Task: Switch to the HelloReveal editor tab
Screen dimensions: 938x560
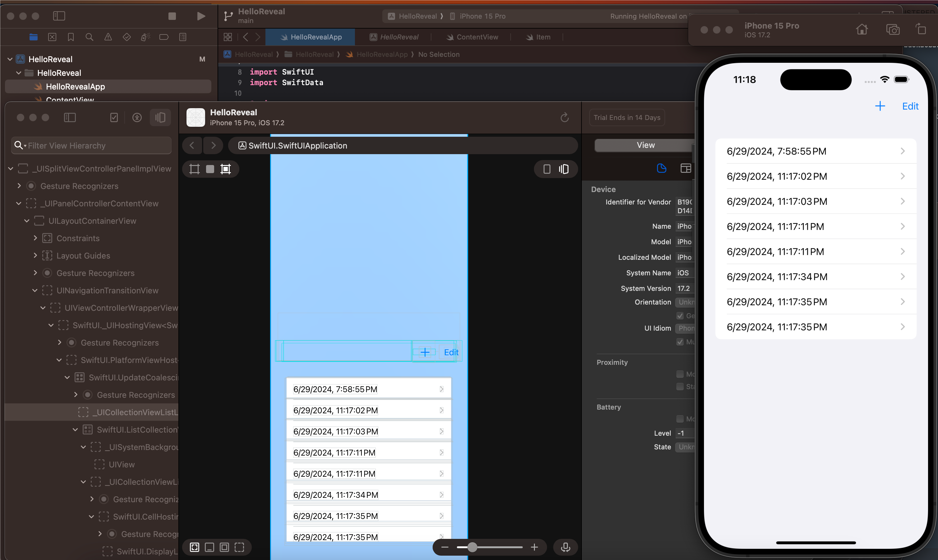Action: [393, 37]
